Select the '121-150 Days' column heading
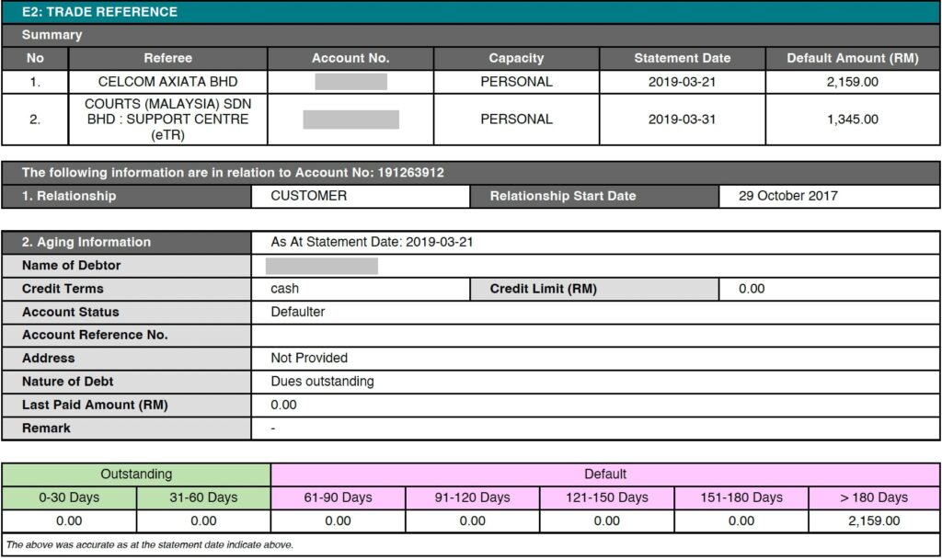Viewport: 942px width, 560px height. pos(607,497)
